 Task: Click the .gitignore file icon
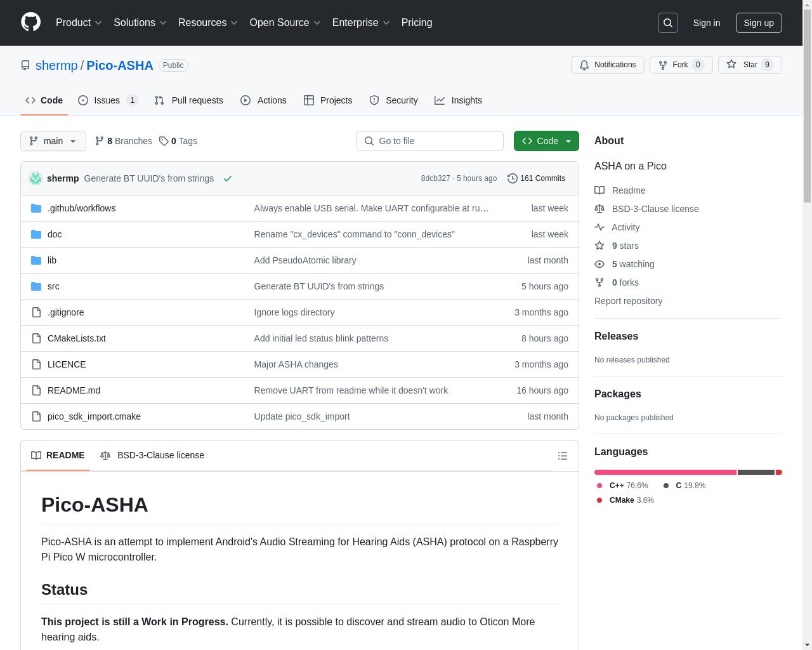coord(36,312)
